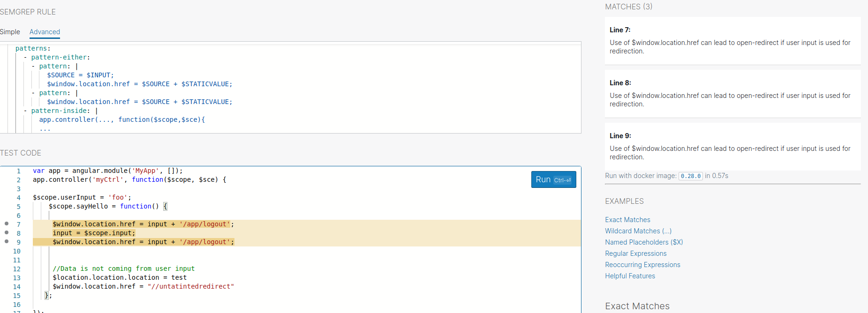Open the Helpful Features example
868x313 pixels.
[x=630, y=276]
